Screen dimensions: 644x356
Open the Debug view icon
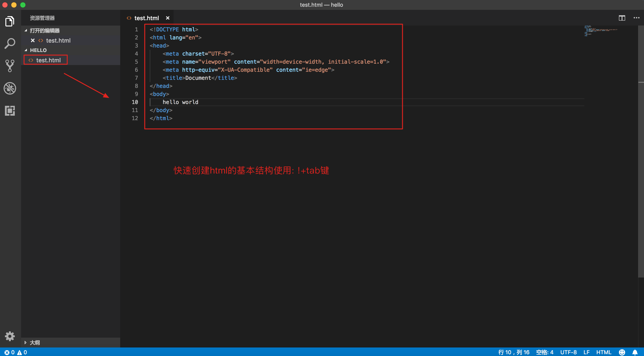click(x=10, y=88)
